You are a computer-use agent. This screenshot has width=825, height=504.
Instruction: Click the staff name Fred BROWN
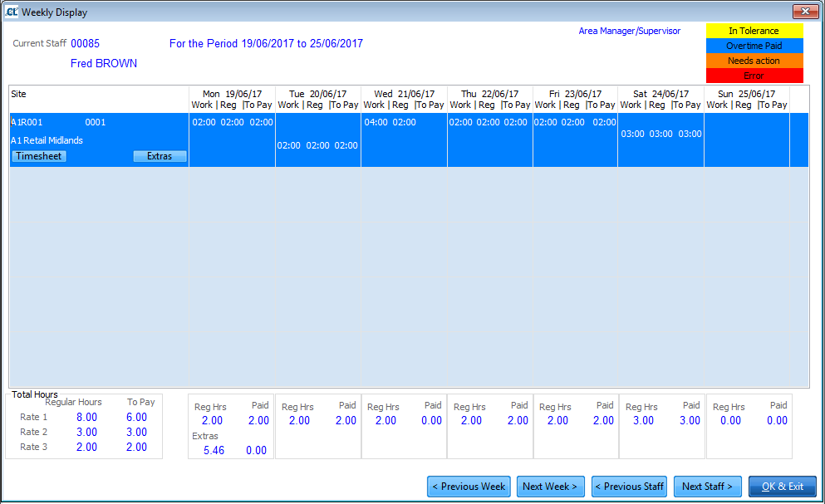click(x=103, y=62)
